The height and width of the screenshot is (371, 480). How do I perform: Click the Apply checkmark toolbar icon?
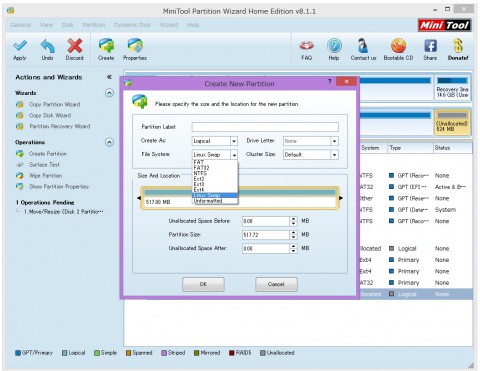pyautogui.click(x=20, y=46)
